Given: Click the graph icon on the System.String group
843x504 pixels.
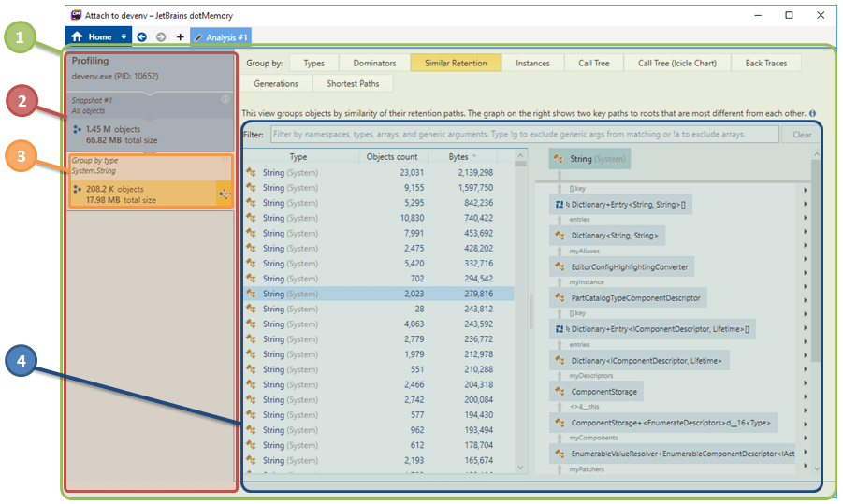Looking at the screenshot, I should [225, 194].
